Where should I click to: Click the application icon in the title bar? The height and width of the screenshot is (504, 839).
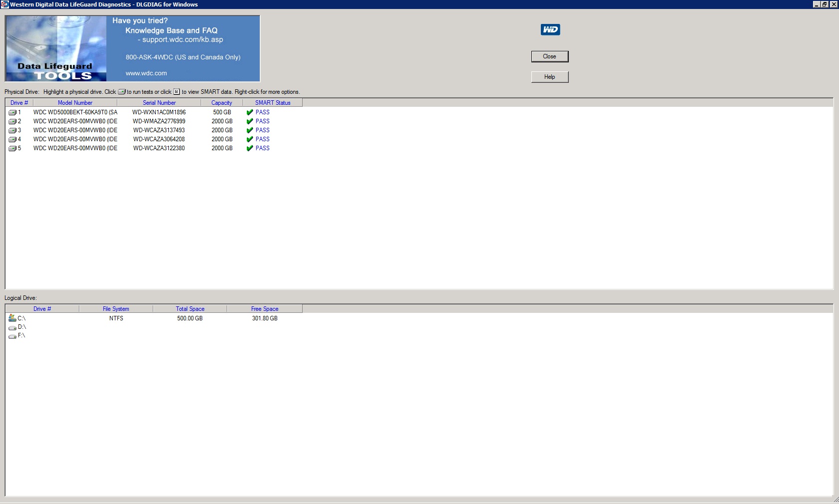[4, 4]
